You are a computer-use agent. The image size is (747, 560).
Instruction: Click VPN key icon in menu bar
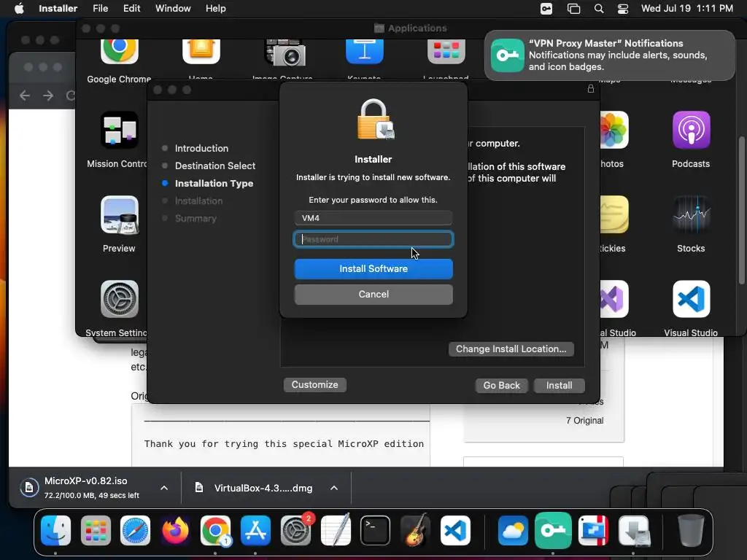[546, 9]
